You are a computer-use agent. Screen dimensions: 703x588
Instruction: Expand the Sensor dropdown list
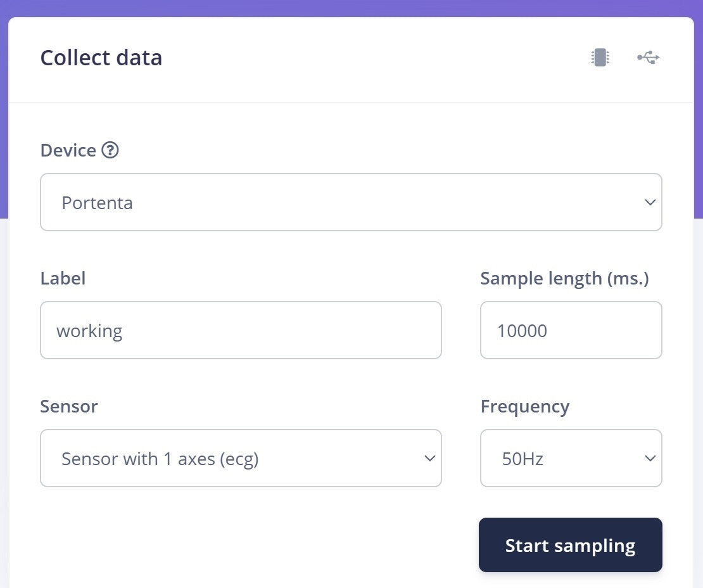(241, 458)
